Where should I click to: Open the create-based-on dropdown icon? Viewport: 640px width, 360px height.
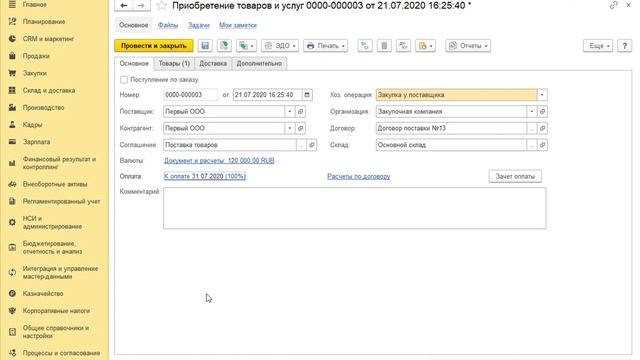tap(246, 46)
